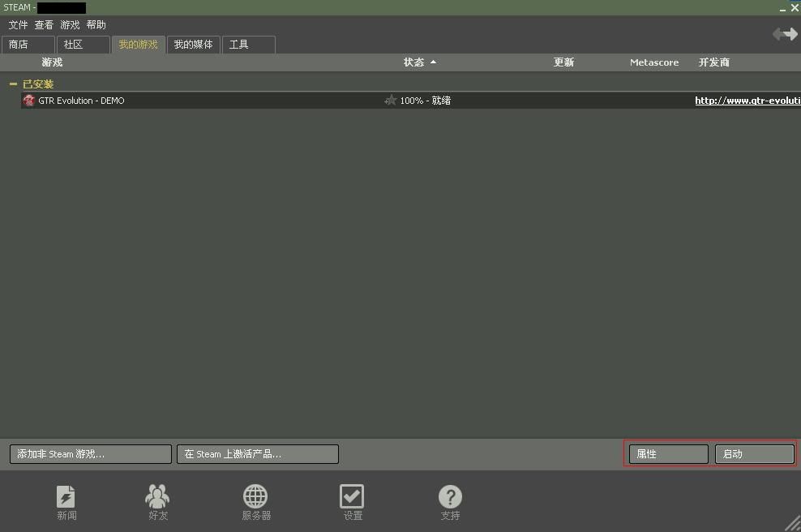Toggle favorite star for GTR Evolution
Viewport: 801px width, 532px height.
click(390, 101)
